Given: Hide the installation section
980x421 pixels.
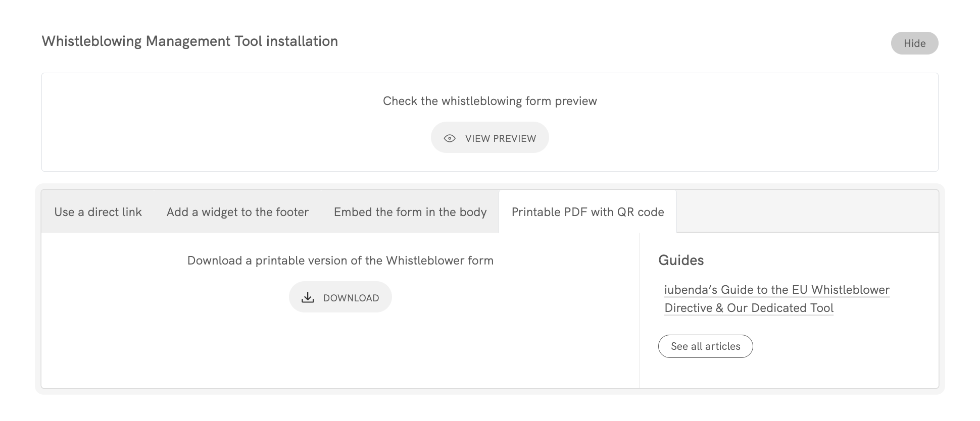Looking at the screenshot, I should [914, 43].
